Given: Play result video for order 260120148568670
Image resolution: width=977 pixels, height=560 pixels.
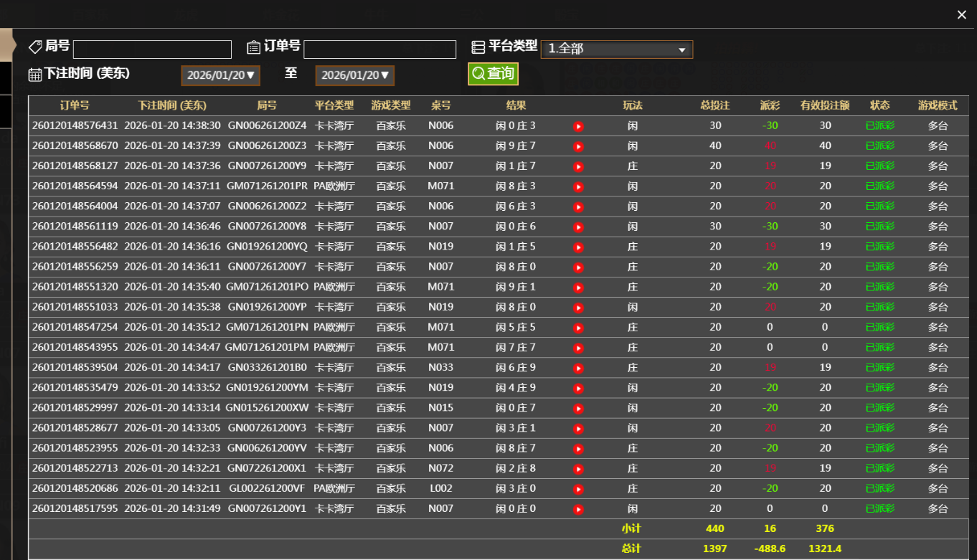Looking at the screenshot, I should (578, 146).
